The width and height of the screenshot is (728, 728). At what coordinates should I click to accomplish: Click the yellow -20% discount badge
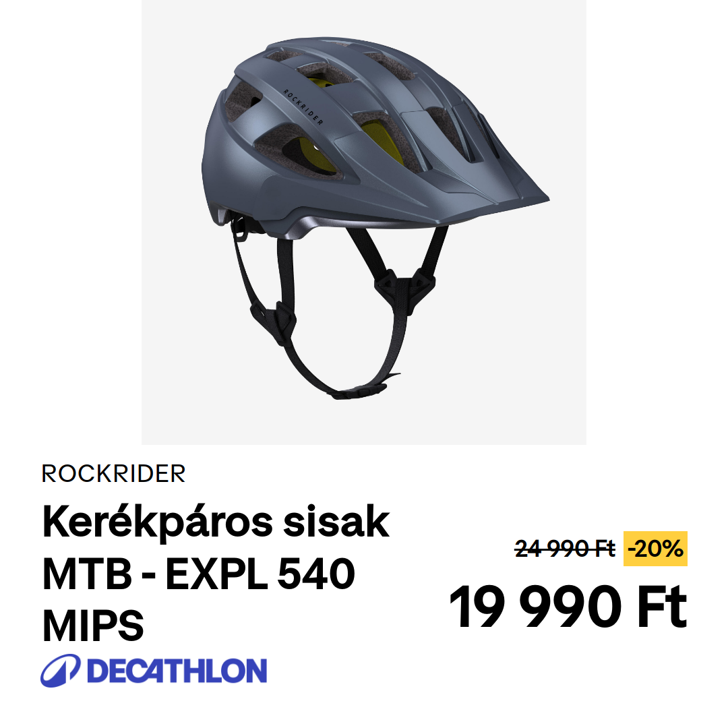click(x=655, y=549)
